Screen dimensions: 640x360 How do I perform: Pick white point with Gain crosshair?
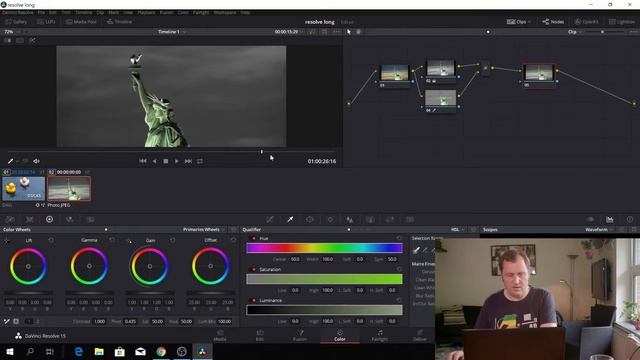click(129, 240)
